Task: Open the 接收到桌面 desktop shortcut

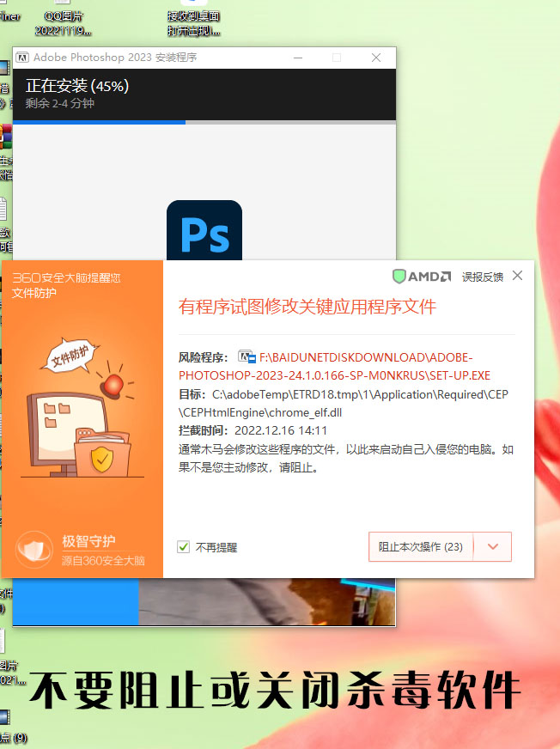Action: tap(193, 18)
